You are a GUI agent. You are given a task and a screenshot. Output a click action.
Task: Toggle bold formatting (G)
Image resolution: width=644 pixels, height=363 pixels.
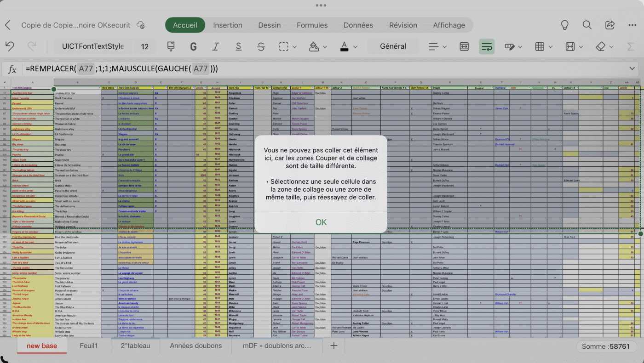193,46
